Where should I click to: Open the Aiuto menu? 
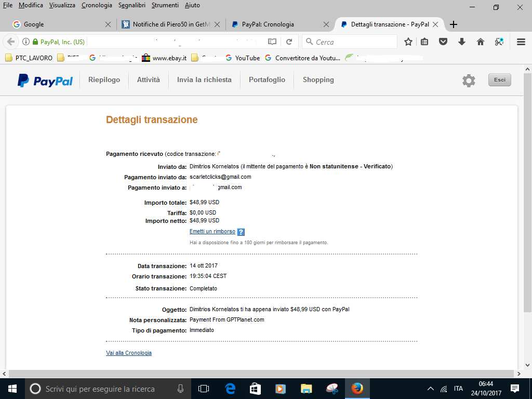point(192,5)
